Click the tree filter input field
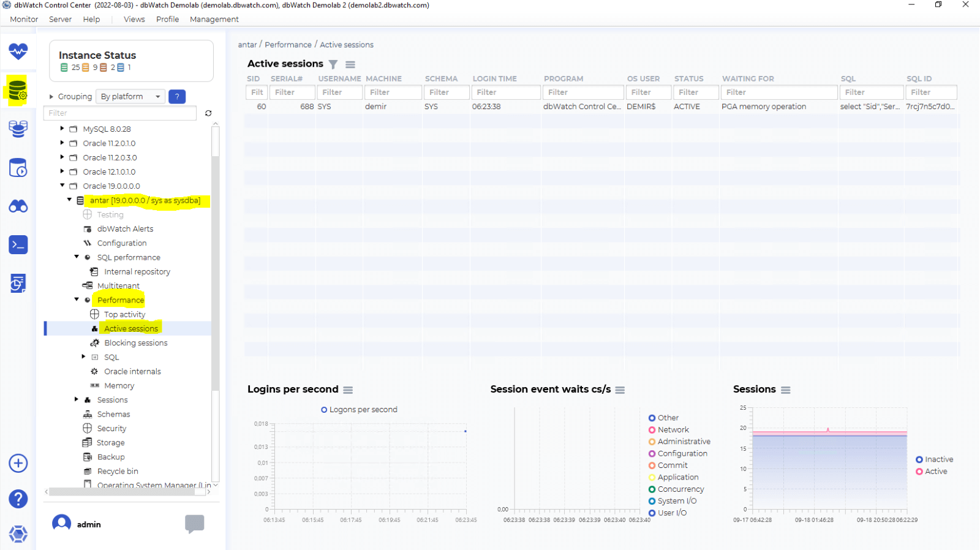This screenshot has height=550, width=980. pos(120,113)
